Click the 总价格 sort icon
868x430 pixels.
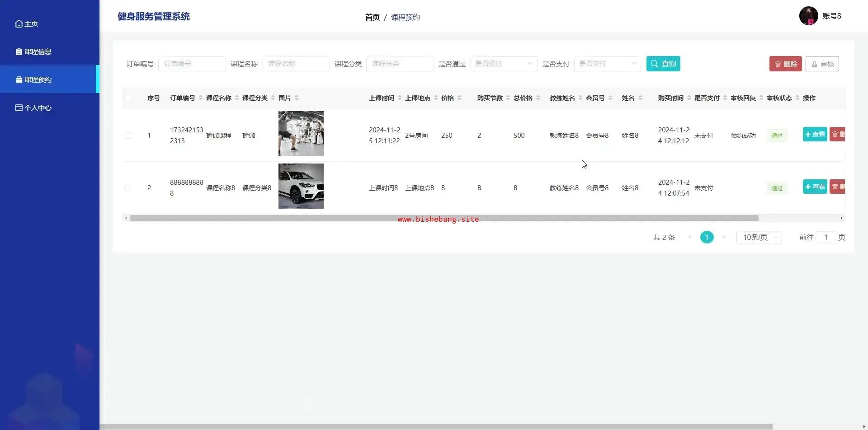click(538, 98)
